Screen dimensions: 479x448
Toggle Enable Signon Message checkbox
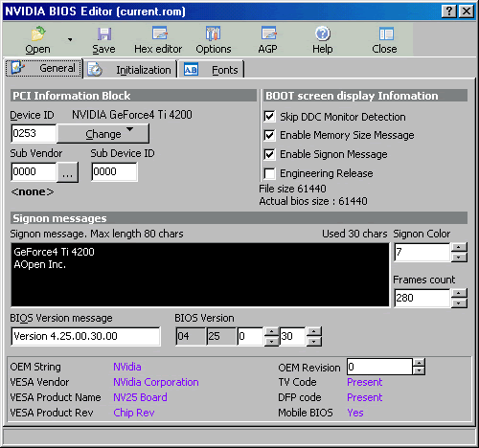pos(269,154)
